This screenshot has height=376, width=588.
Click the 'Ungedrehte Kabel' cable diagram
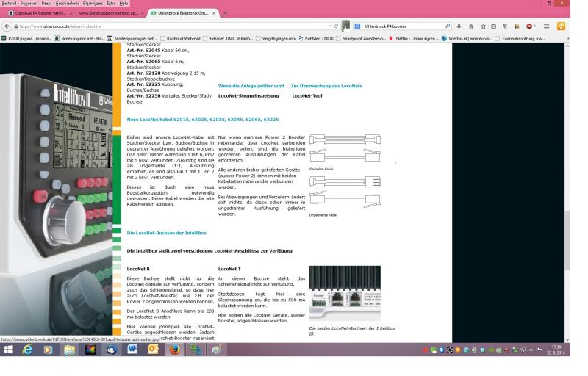[x=345, y=191]
